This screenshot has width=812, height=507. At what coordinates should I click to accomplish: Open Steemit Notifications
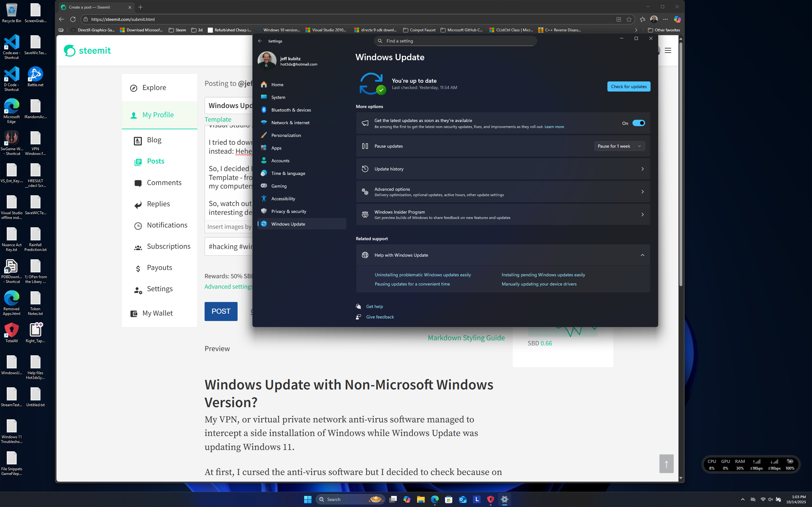click(x=167, y=225)
